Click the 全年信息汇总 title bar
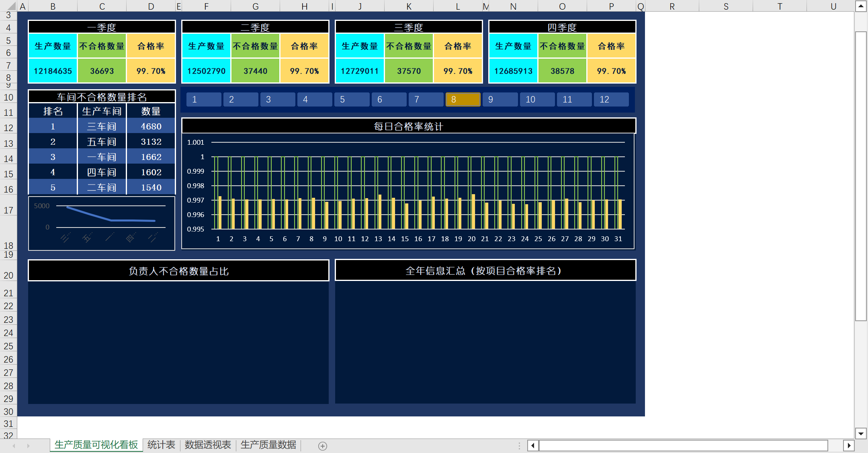 [485, 271]
